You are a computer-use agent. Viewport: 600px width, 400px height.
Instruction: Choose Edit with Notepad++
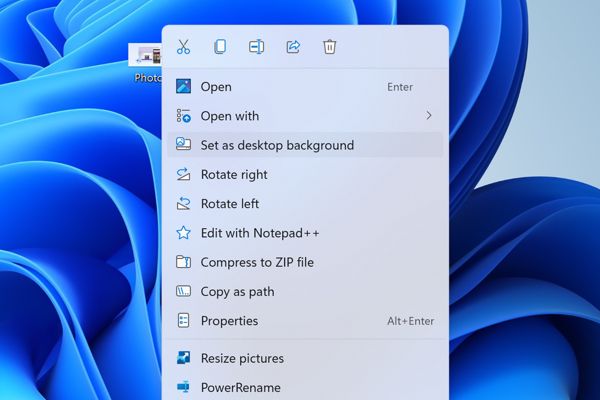click(x=305, y=233)
